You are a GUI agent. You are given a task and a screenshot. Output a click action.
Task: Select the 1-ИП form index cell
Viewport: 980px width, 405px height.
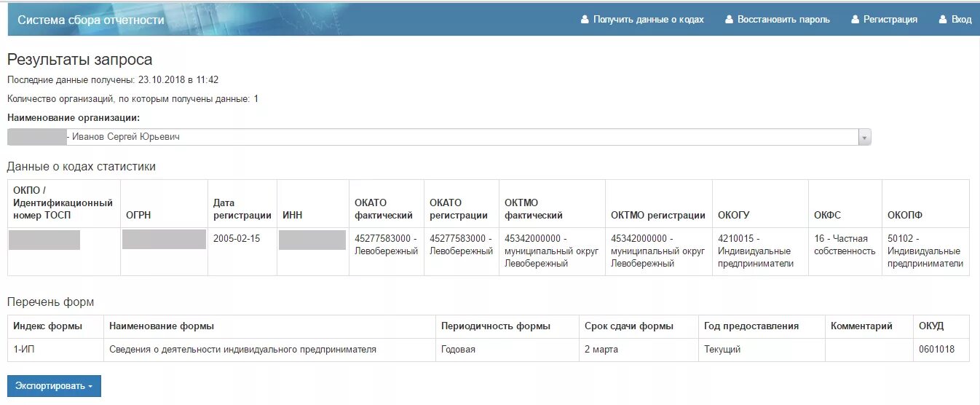click(55, 350)
